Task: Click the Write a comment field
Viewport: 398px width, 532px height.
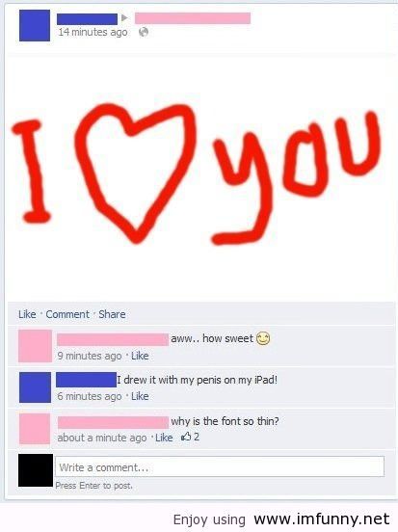Action: (220, 466)
